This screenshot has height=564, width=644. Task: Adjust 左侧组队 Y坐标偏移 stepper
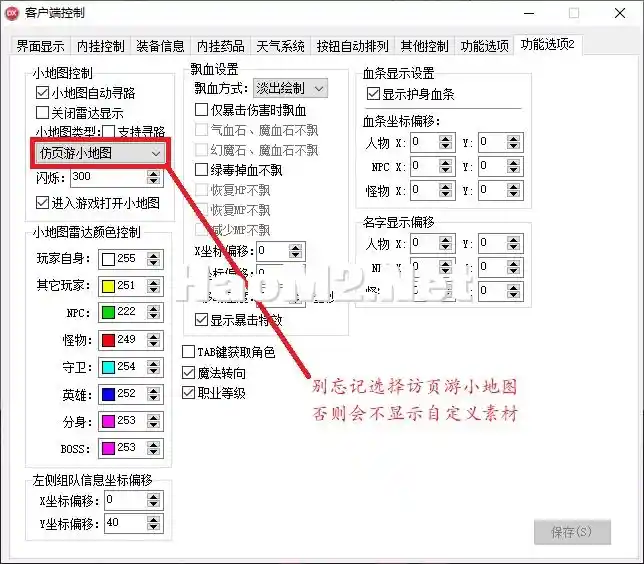click(154, 523)
